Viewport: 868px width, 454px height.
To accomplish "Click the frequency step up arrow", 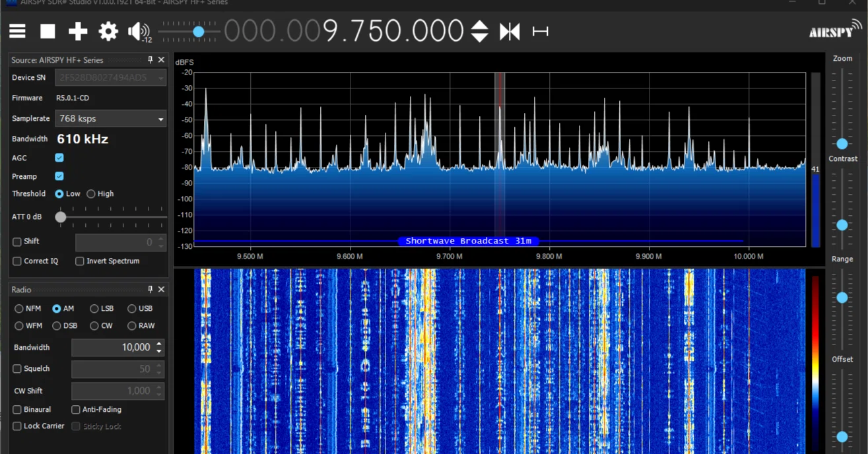I will coord(480,25).
